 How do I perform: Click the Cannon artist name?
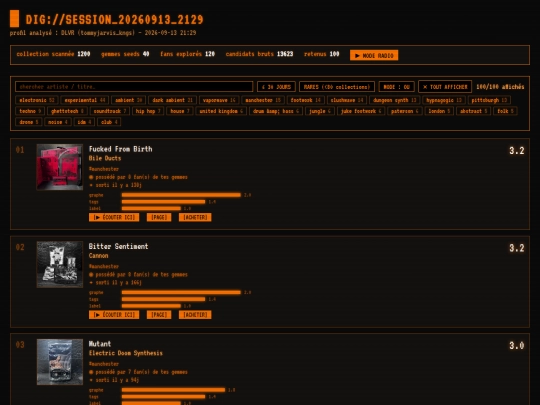tap(98, 256)
